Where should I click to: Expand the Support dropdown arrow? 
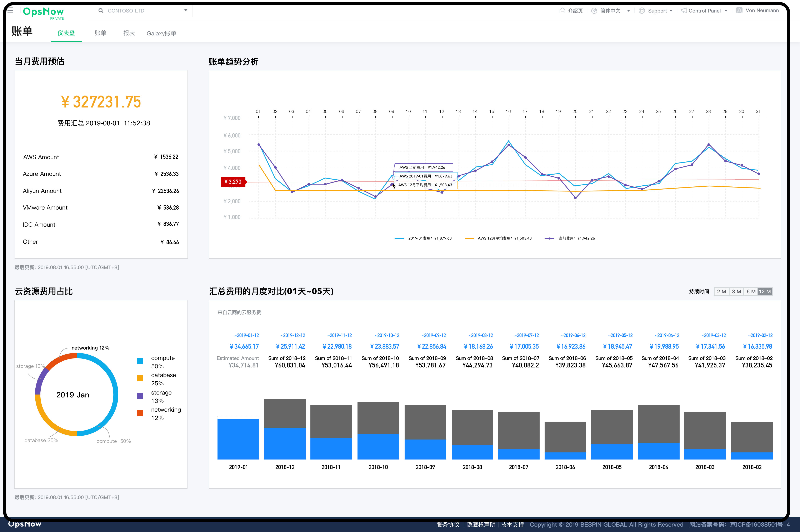[x=671, y=11]
